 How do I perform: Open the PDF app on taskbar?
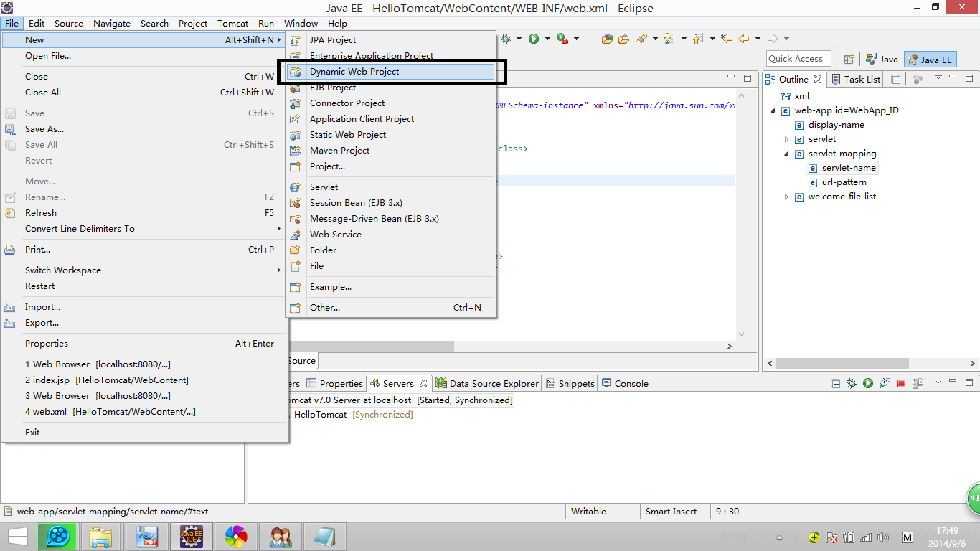(147, 537)
